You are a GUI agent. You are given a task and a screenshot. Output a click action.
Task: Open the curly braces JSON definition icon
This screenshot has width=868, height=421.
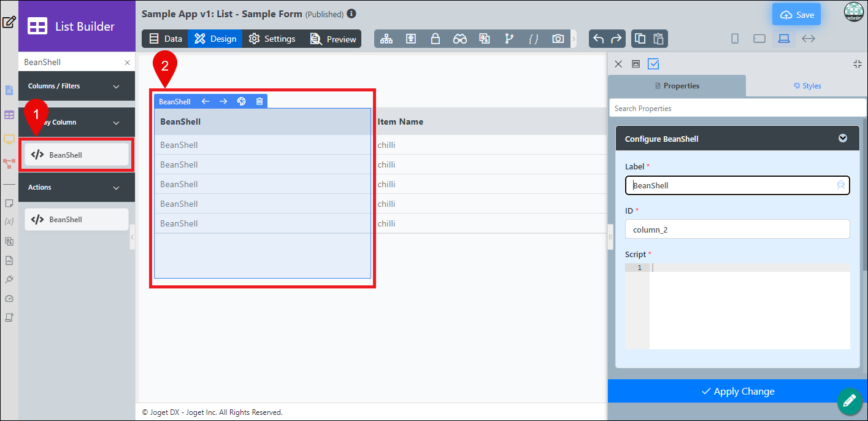(534, 39)
